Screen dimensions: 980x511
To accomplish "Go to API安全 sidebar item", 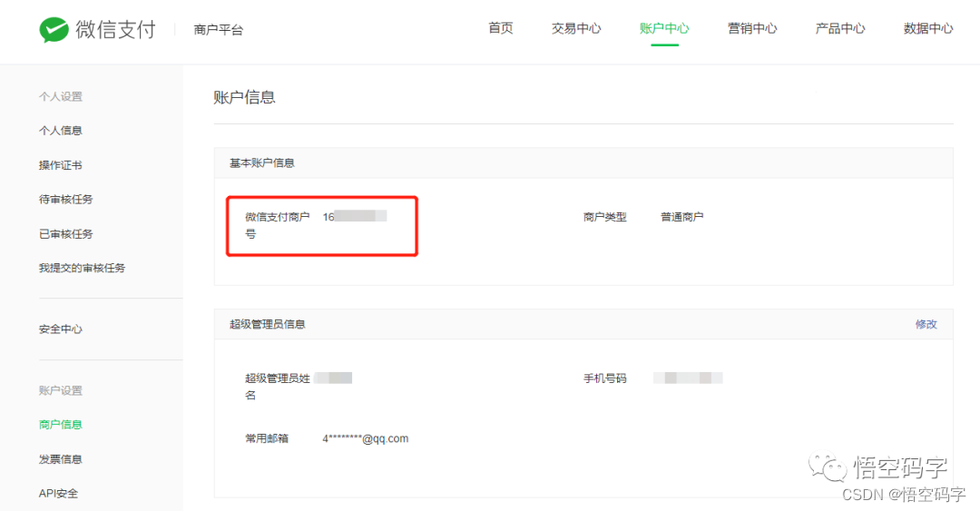I will coord(59,494).
